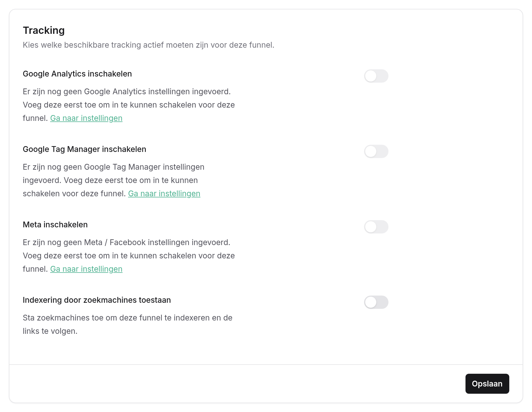The height and width of the screenshot is (412, 532).
Task: Open 'Ga naar instellingen' under Meta
Action: pyautogui.click(x=86, y=269)
